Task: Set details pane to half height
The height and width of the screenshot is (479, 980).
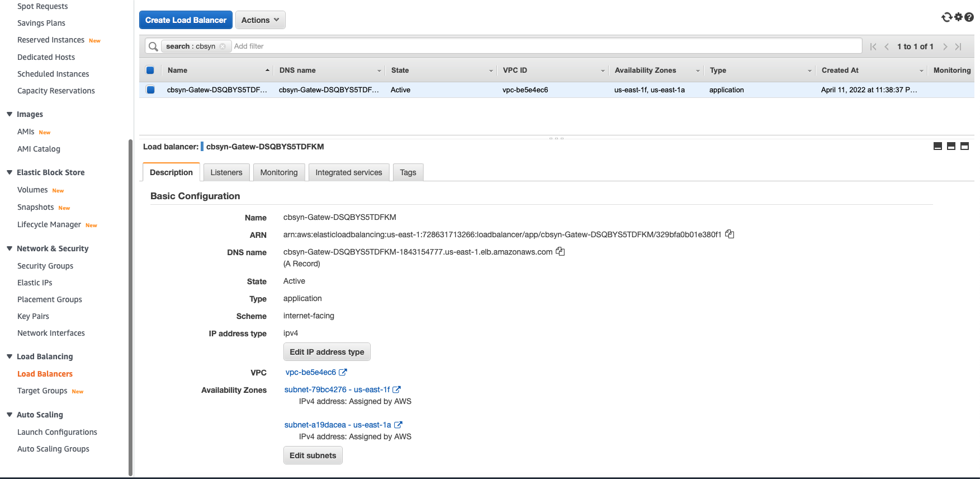Action: click(x=951, y=146)
